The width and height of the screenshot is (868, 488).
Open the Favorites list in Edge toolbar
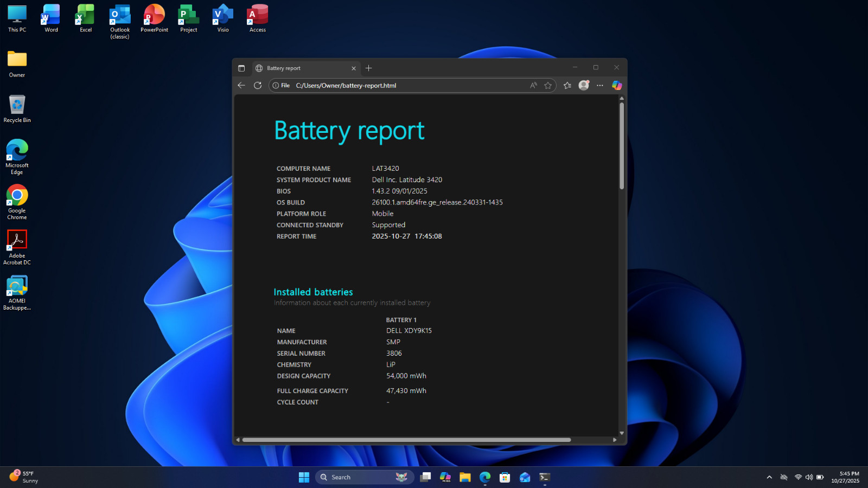coord(567,85)
